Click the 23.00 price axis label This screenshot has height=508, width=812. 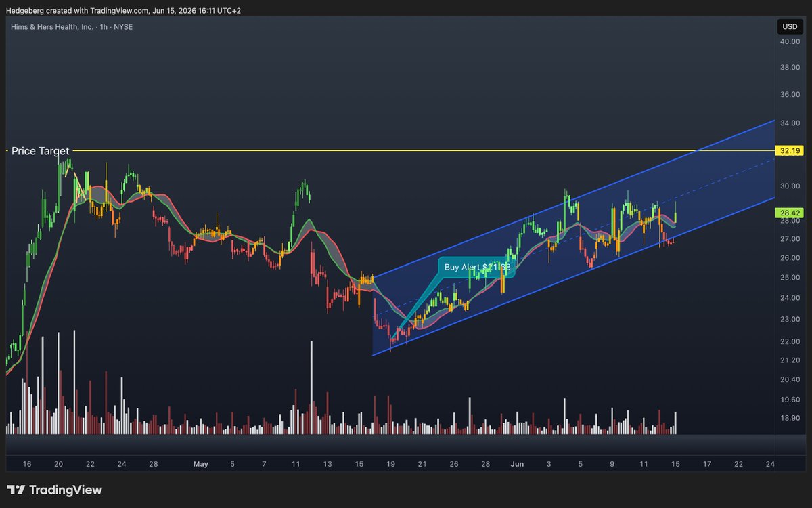click(790, 319)
